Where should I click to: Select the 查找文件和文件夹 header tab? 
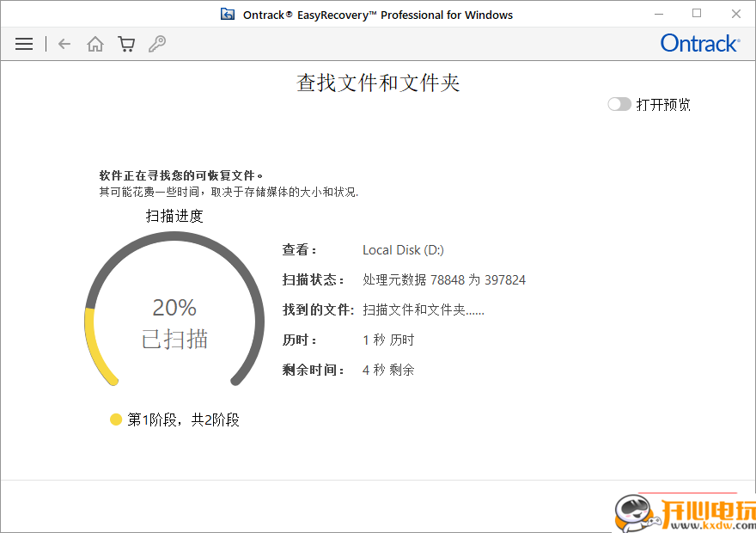pyautogui.click(x=377, y=83)
